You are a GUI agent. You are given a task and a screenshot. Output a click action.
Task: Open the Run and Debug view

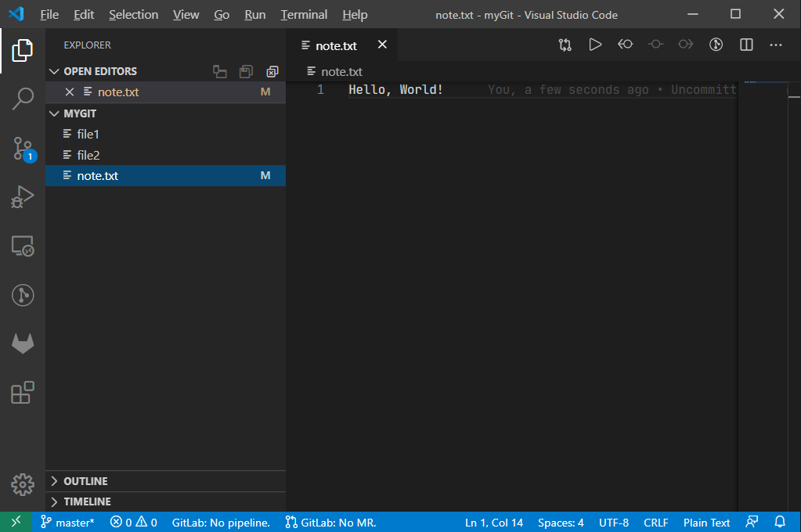click(x=23, y=197)
